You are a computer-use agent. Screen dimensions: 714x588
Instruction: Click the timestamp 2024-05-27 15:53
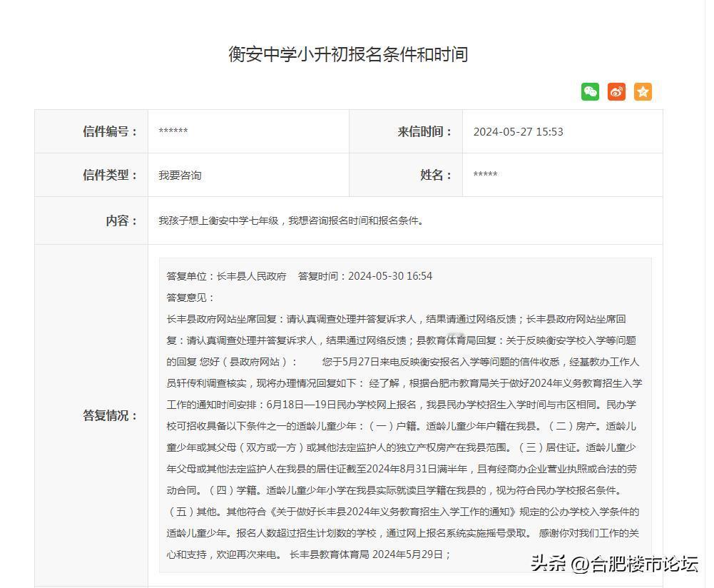click(518, 131)
